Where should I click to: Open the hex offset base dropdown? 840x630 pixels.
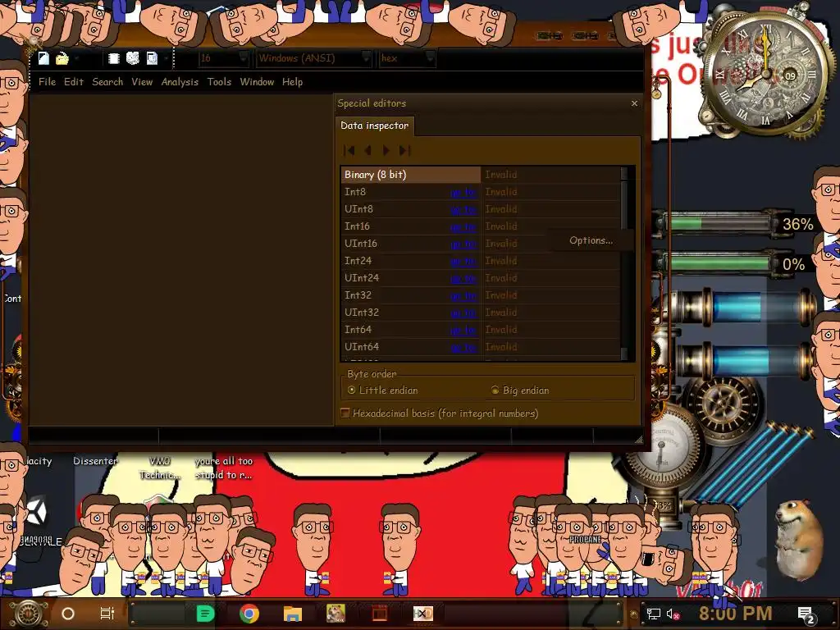[407, 58]
